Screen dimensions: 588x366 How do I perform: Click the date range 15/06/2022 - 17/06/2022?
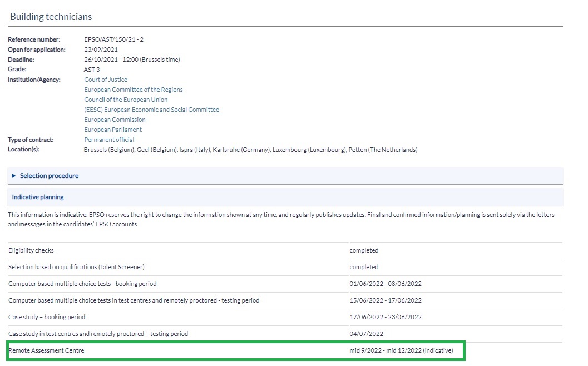point(386,300)
